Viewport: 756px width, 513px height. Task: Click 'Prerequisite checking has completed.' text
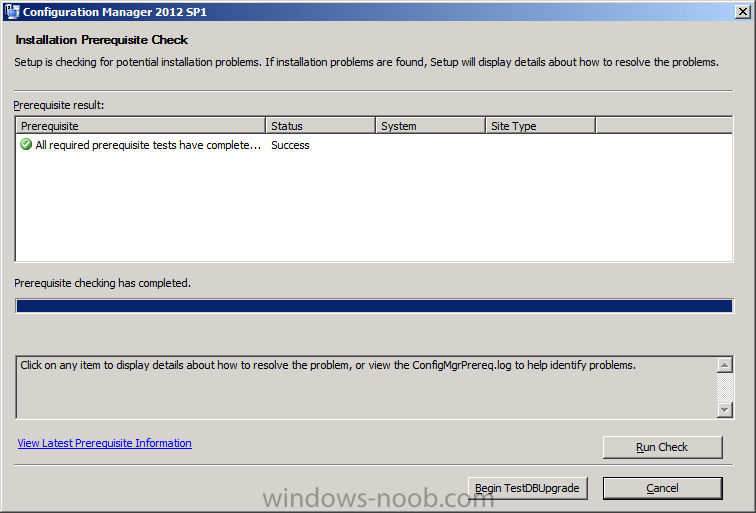click(x=102, y=283)
